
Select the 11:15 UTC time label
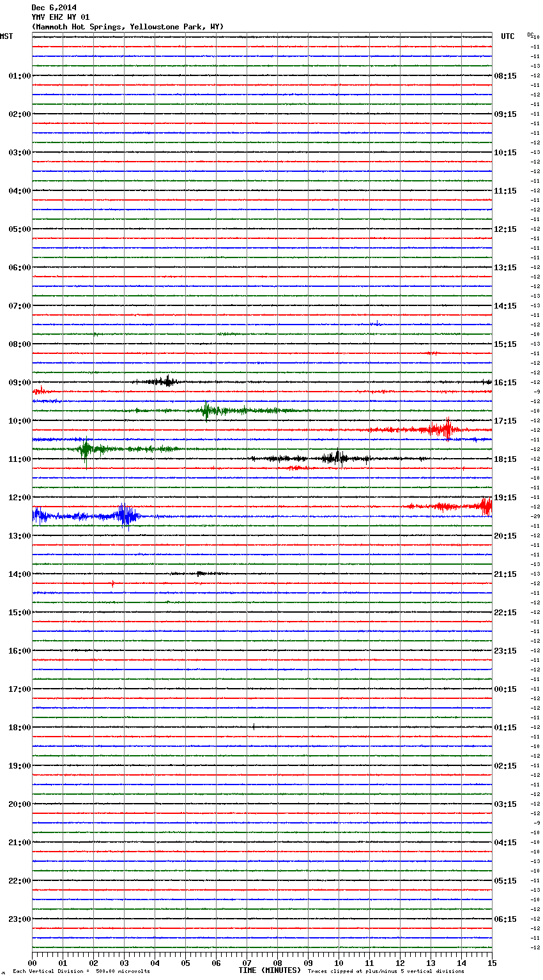505,191
